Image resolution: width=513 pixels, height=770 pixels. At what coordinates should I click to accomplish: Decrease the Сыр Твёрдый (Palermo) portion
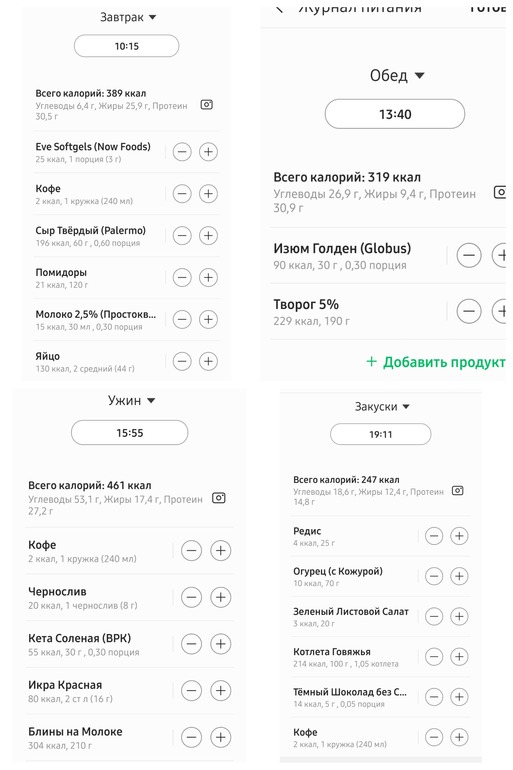tap(182, 236)
